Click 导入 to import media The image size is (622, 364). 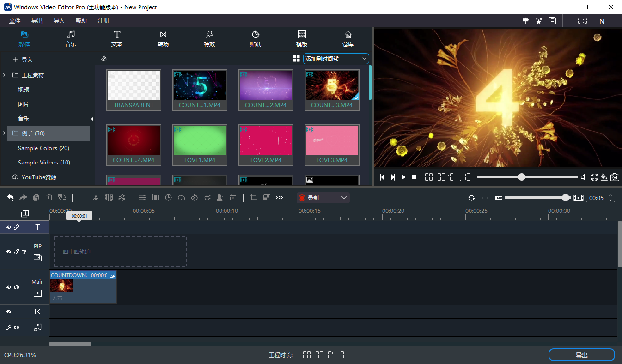pyautogui.click(x=23, y=60)
